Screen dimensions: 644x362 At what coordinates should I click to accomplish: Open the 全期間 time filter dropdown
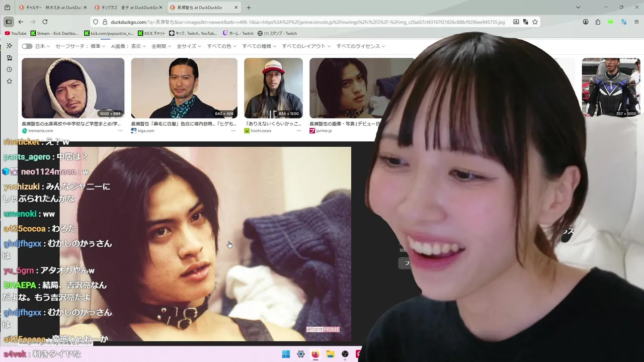(x=161, y=46)
